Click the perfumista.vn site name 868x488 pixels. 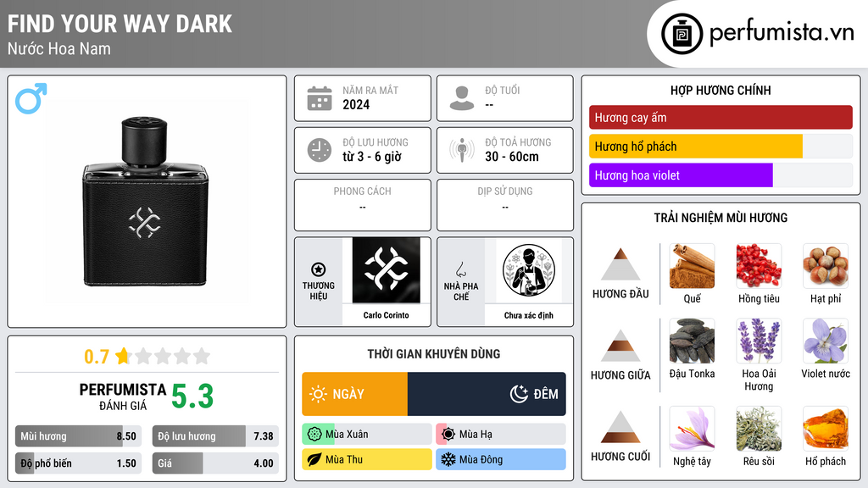[x=782, y=33]
